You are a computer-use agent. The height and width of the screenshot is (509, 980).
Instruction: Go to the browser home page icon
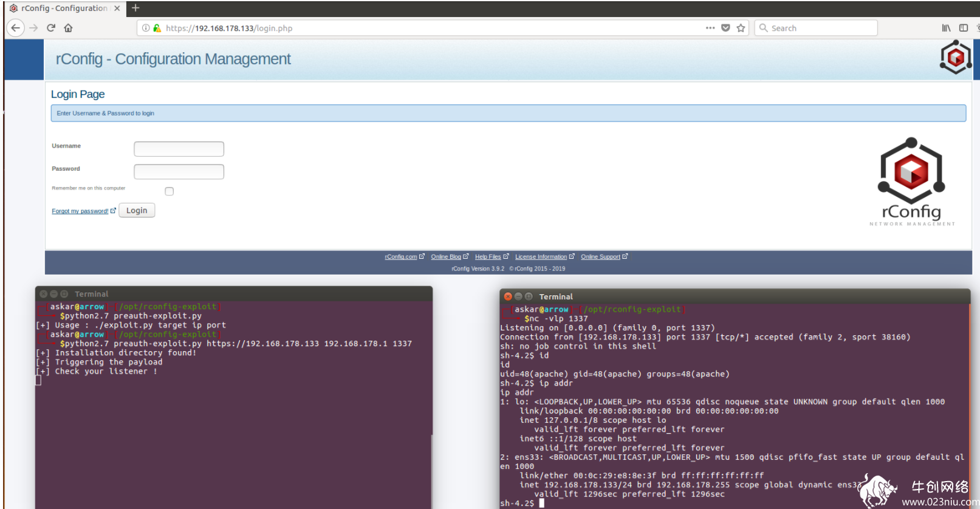[x=68, y=28]
